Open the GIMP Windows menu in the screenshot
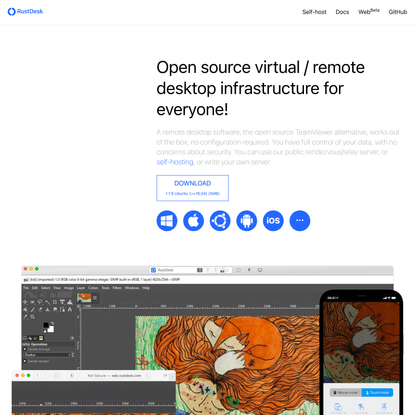Screen dimensions: 415x415 click(x=132, y=288)
